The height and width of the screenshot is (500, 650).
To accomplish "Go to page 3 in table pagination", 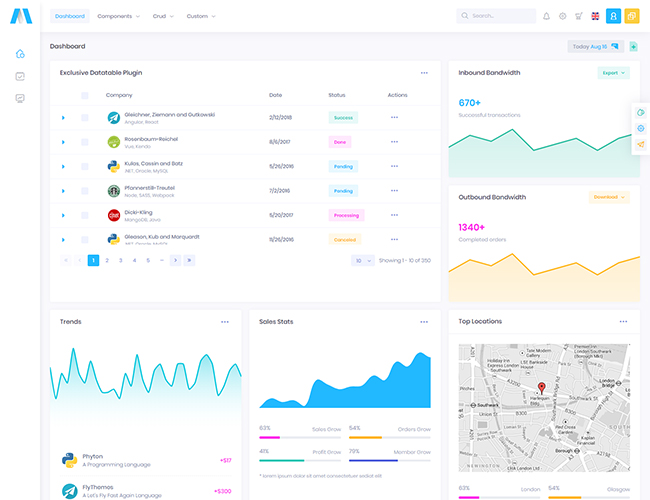I will click(x=121, y=260).
